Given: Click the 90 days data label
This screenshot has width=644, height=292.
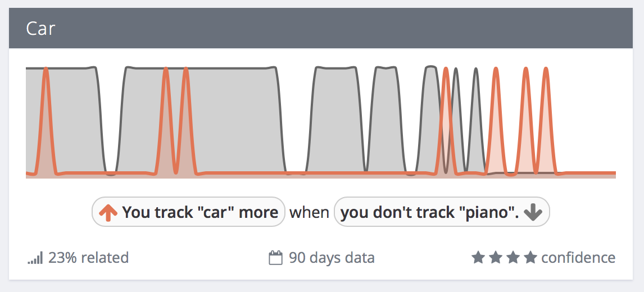Looking at the screenshot, I should click(x=332, y=258).
